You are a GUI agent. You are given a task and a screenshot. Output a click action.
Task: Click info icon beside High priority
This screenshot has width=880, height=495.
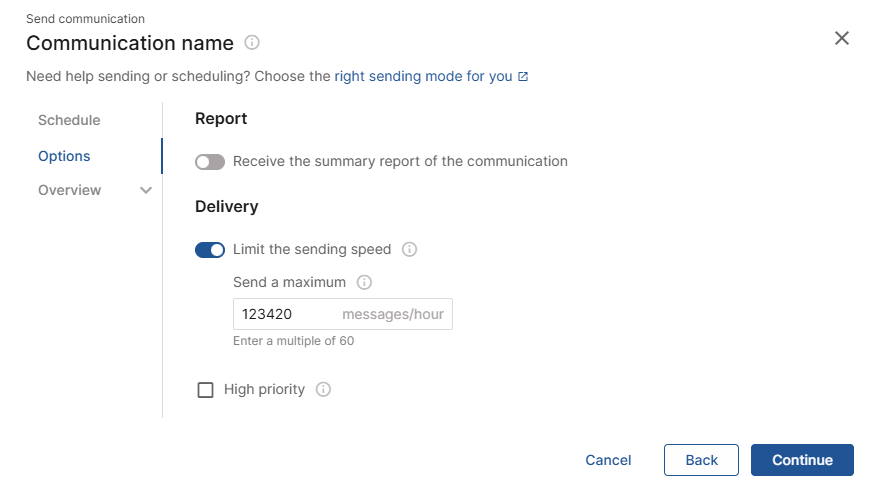click(323, 389)
